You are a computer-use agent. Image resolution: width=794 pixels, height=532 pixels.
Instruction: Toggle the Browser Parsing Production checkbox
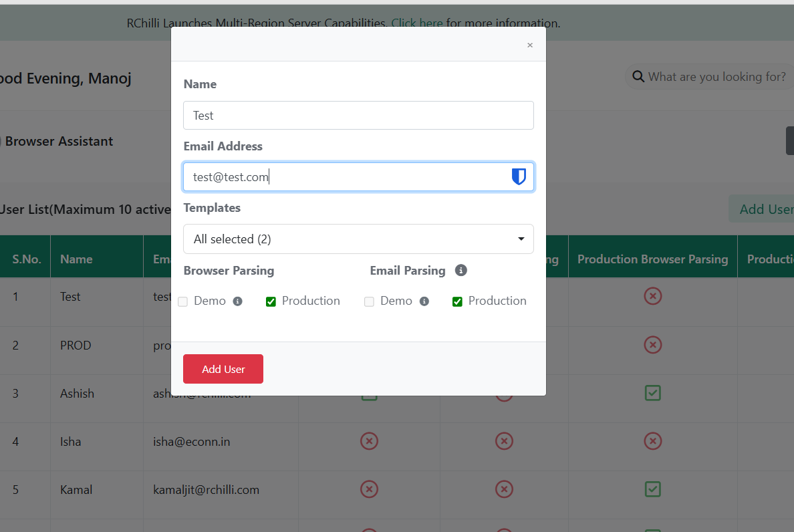pos(271,301)
